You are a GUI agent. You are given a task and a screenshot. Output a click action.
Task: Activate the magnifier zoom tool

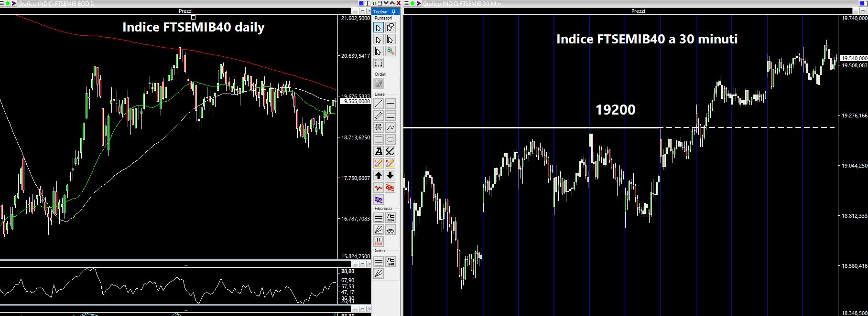[x=390, y=51]
